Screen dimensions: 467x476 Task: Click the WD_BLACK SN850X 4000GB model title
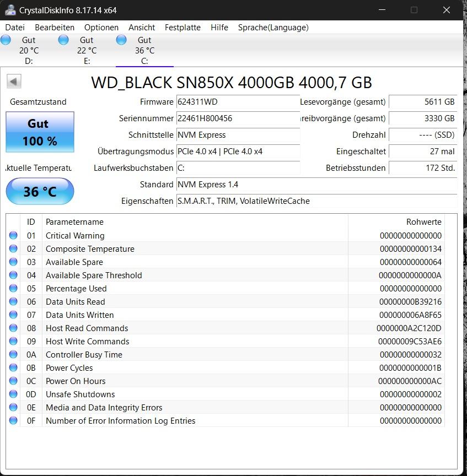point(232,83)
